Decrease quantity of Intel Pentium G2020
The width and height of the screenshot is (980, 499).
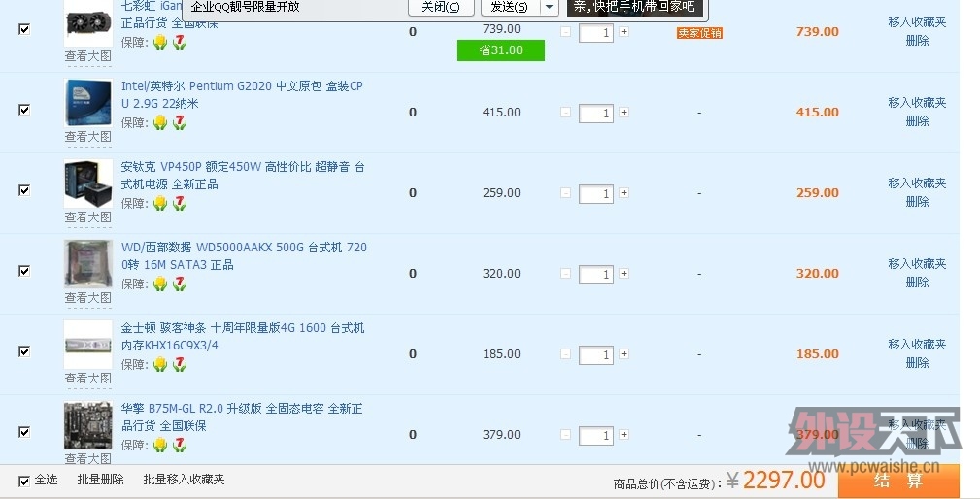click(565, 113)
